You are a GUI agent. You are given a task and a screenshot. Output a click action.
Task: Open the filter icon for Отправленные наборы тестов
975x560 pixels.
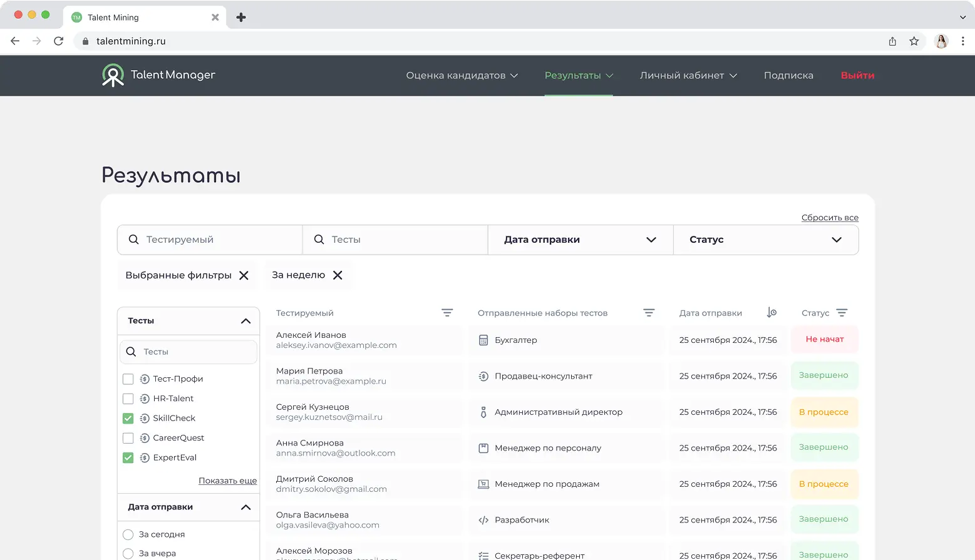pyautogui.click(x=649, y=313)
